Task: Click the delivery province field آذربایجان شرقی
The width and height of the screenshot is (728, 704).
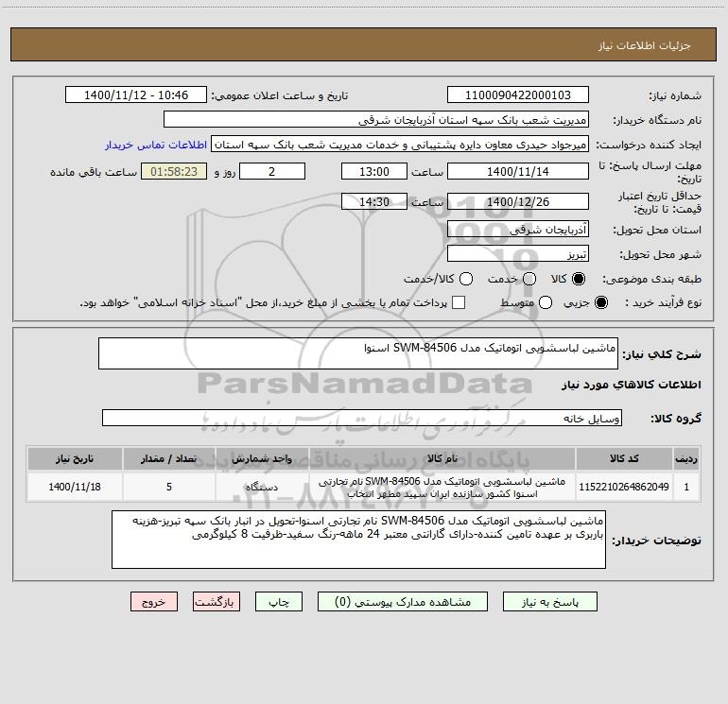Action: pyautogui.click(x=518, y=229)
